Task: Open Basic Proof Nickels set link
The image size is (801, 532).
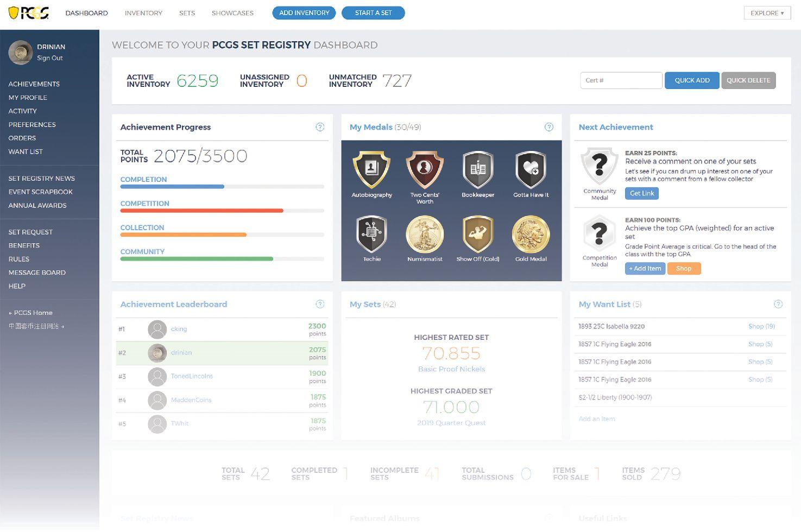Action: tap(451, 369)
